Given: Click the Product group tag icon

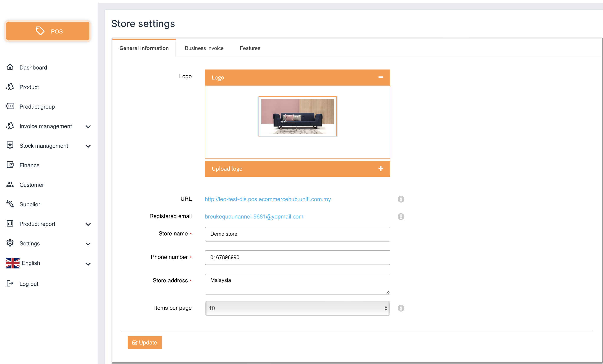Looking at the screenshot, I should click(x=10, y=106).
